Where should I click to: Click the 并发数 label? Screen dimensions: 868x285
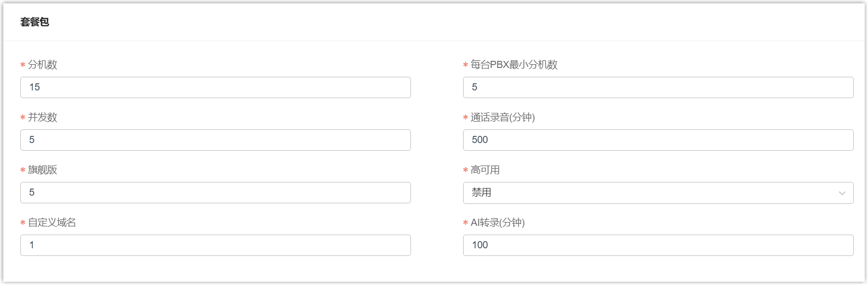43,117
